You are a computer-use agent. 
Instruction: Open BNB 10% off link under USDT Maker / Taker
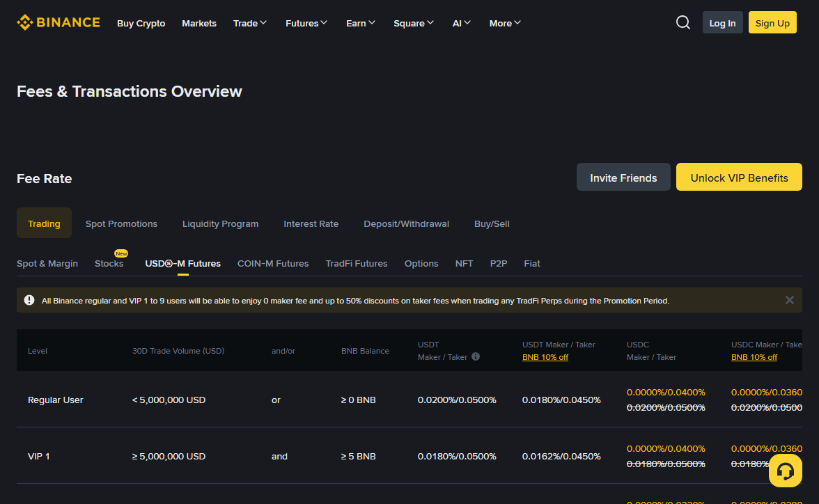(x=545, y=357)
